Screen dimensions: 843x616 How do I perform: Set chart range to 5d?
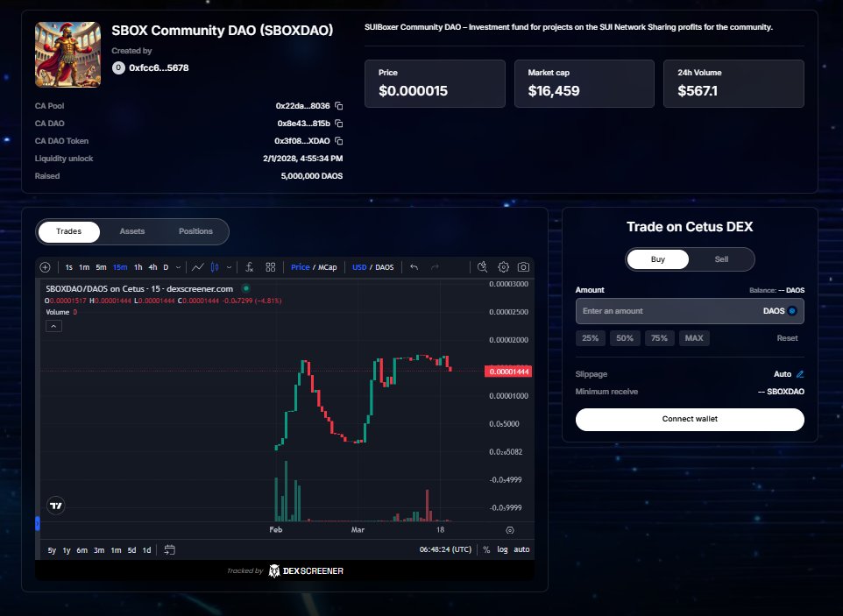pos(131,550)
